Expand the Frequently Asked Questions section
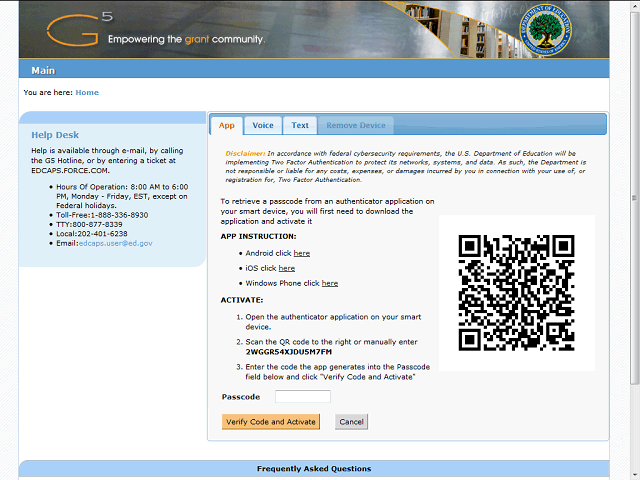 [x=313, y=468]
